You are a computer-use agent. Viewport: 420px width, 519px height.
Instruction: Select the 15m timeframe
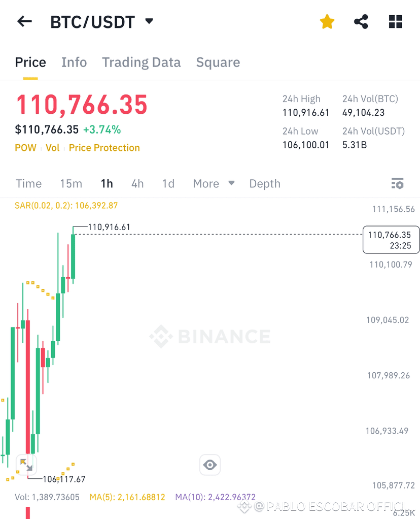point(71,183)
